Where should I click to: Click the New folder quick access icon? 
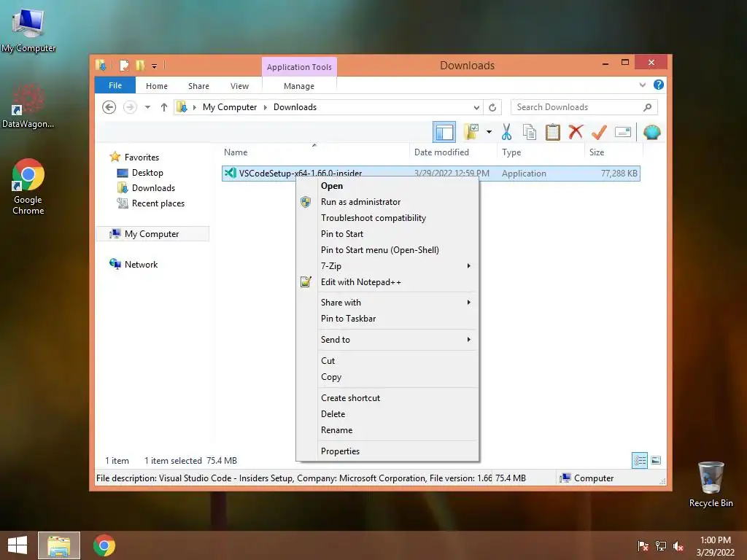(140, 66)
